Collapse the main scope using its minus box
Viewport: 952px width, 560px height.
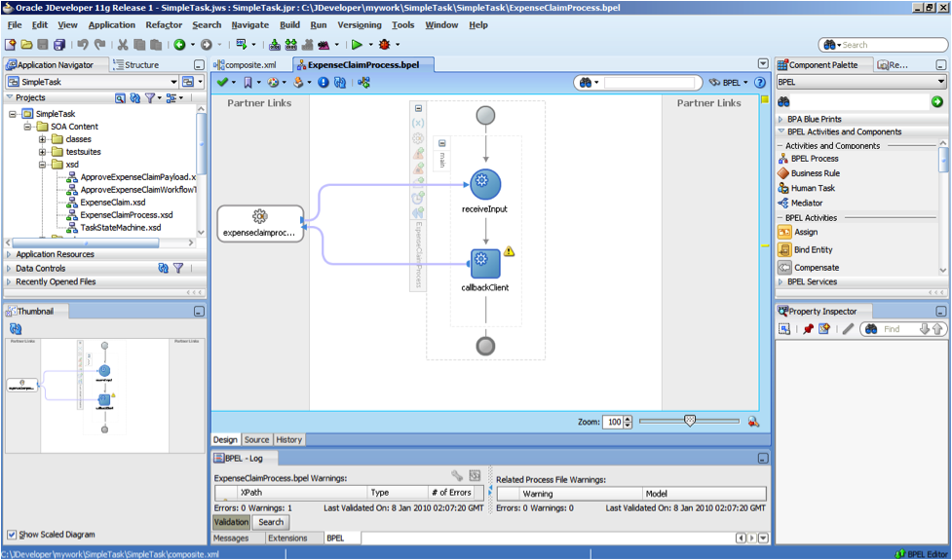[441, 143]
